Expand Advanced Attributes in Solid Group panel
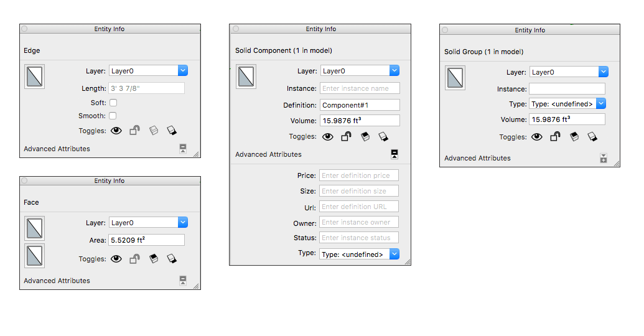 click(604, 158)
